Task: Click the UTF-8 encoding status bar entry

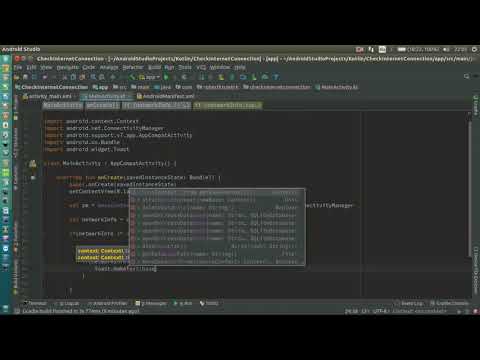Action: tap(380, 311)
